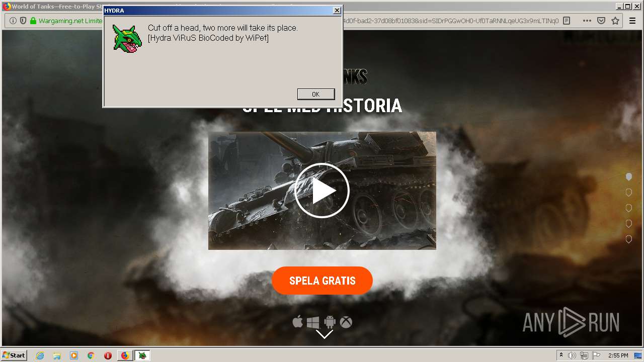
Task: Open page actions three-dots menu
Action: pos(587,21)
